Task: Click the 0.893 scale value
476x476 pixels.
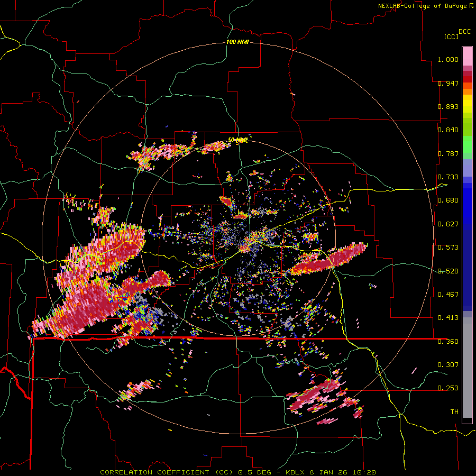Action: coord(448,106)
